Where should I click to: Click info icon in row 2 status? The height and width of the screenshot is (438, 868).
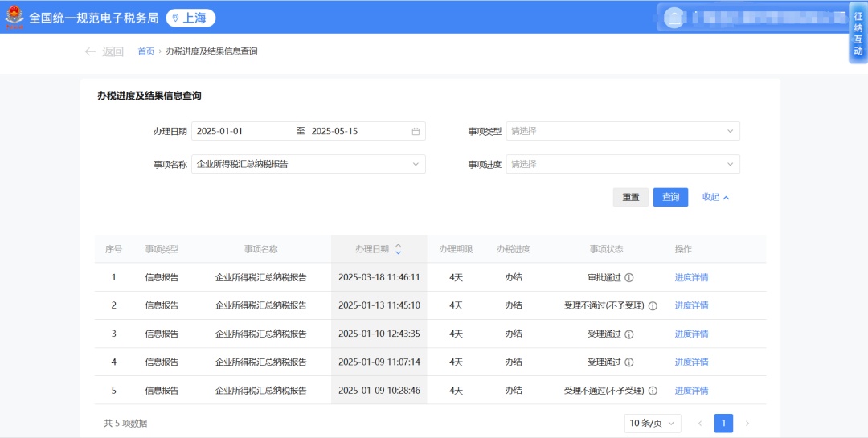[653, 306]
